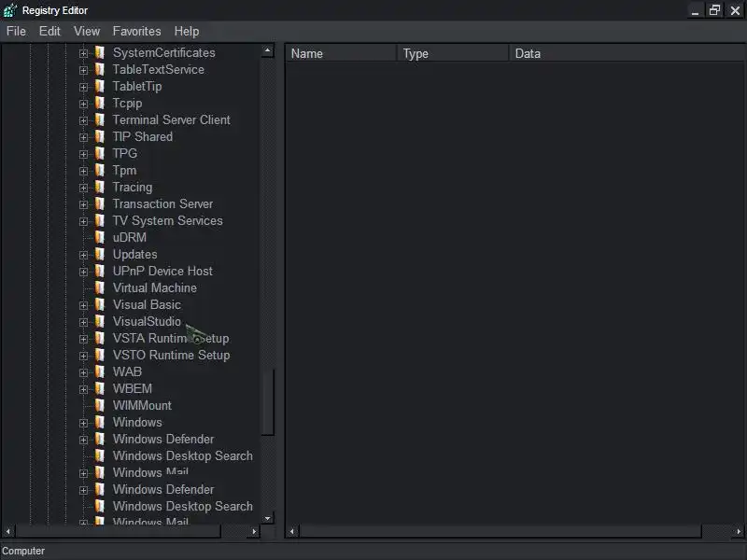
Task: Select the WIMMount key label
Action: tap(142, 406)
